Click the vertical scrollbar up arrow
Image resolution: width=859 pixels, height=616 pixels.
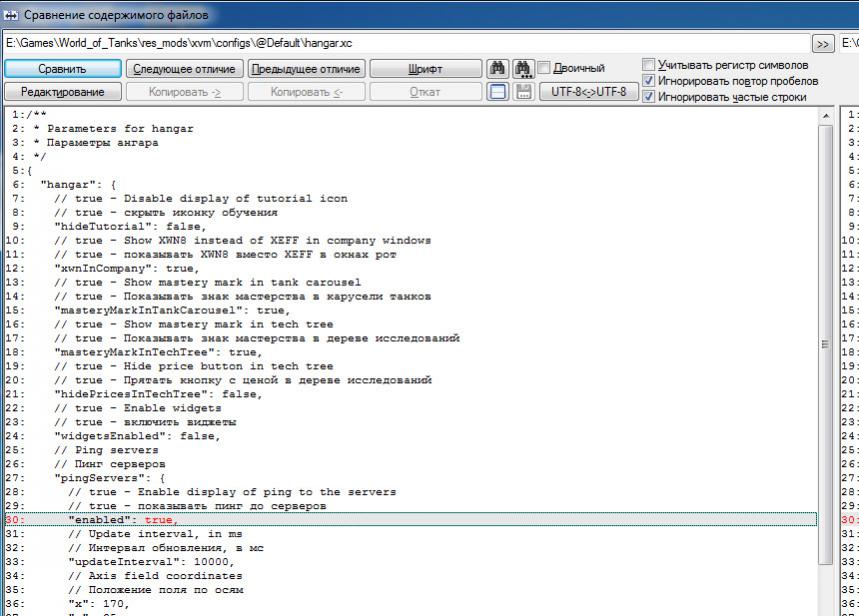coord(826,116)
